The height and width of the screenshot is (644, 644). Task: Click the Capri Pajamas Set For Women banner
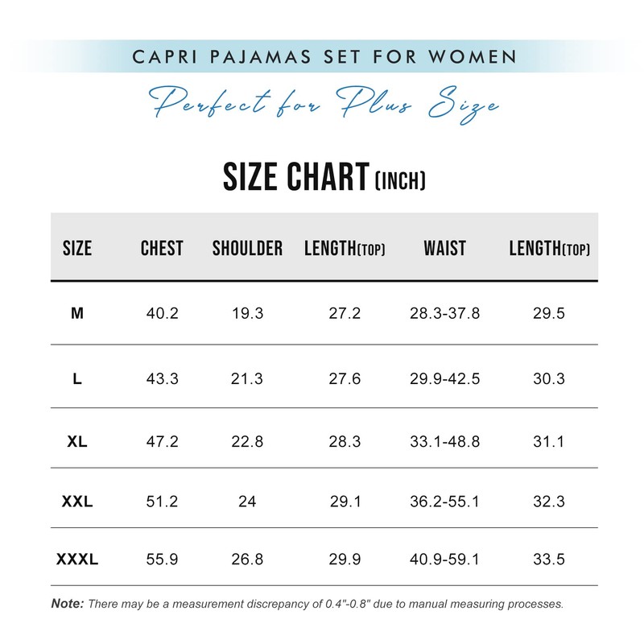(x=324, y=57)
